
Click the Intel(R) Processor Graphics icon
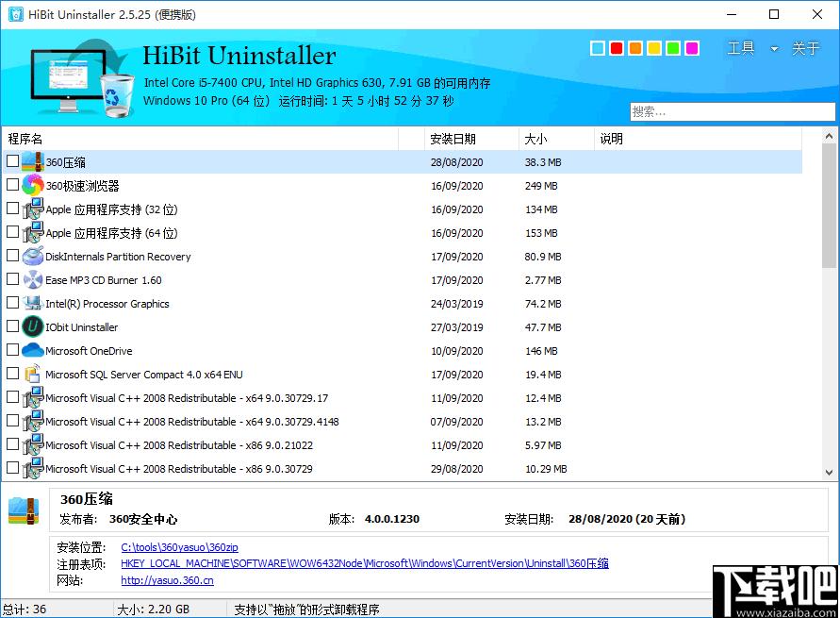pos(33,304)
